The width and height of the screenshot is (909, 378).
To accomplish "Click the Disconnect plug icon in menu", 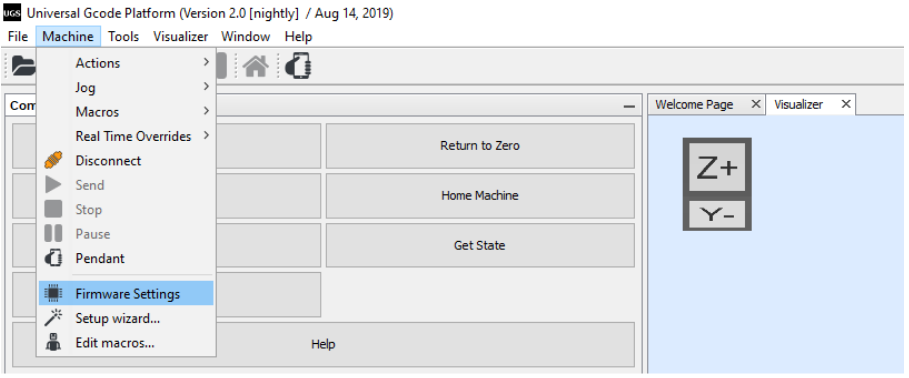I will tap(53, 161).
